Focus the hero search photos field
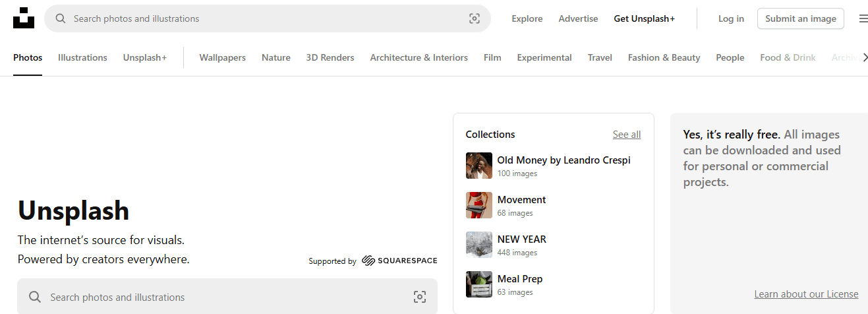 point(227,297)
